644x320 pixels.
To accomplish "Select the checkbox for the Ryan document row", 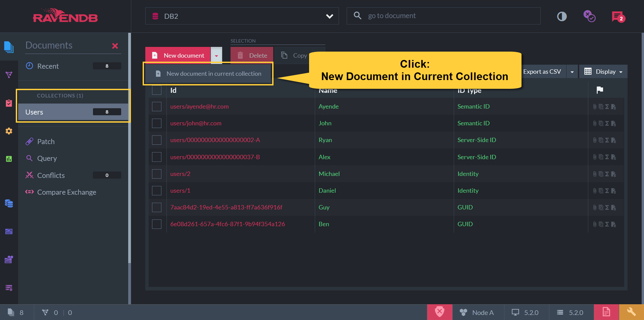I will [x=157, y=140].
